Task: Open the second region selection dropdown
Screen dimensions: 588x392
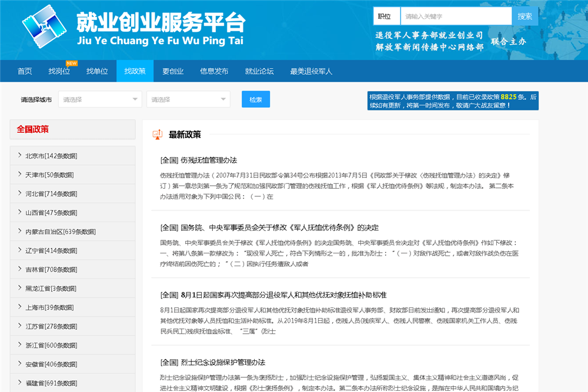Action: click(188, 99)
